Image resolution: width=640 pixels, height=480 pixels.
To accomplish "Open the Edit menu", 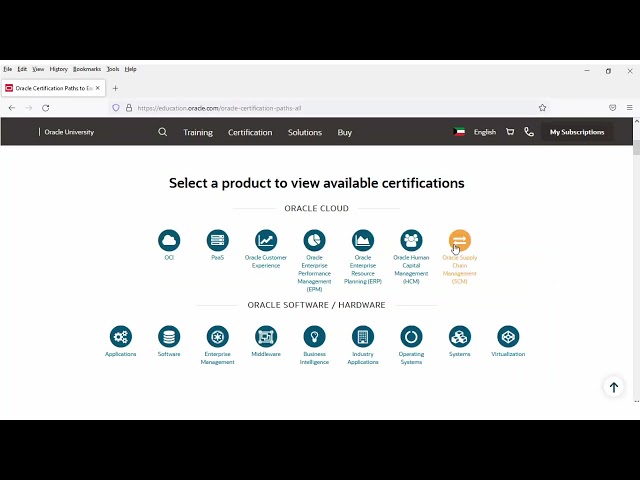I will pyautogui.click(x=22, y=69).
